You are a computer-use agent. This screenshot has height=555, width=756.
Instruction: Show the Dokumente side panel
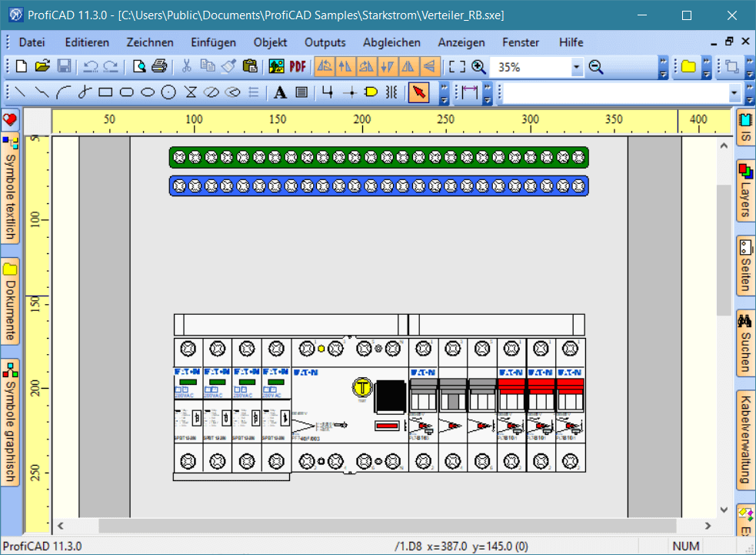10,302
